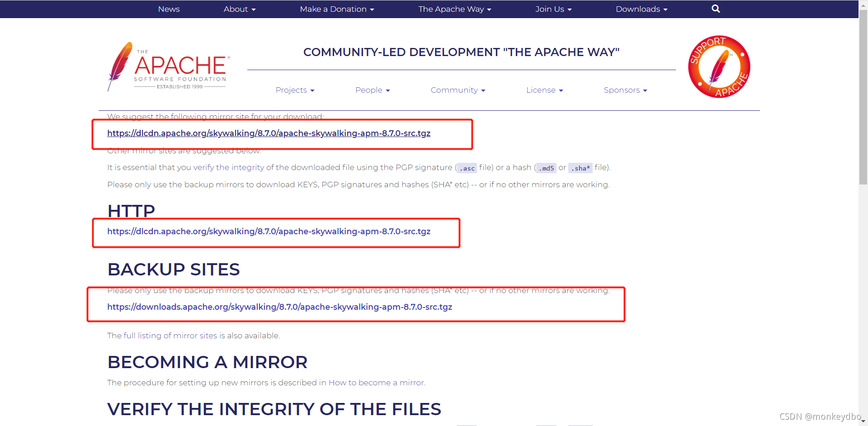
Task: Click the BACKUP SITES heading
Action: (174, 270)
